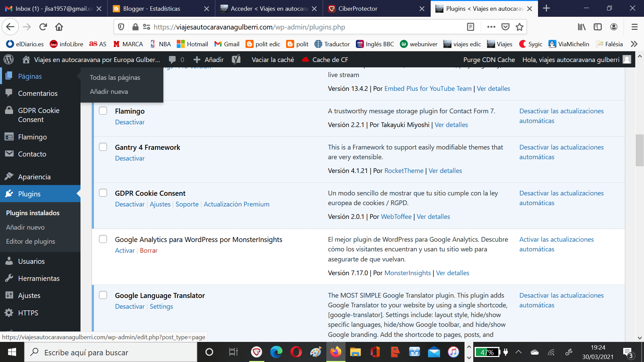Delete MonsterInsights plugin via Borrar

[149, 250]
